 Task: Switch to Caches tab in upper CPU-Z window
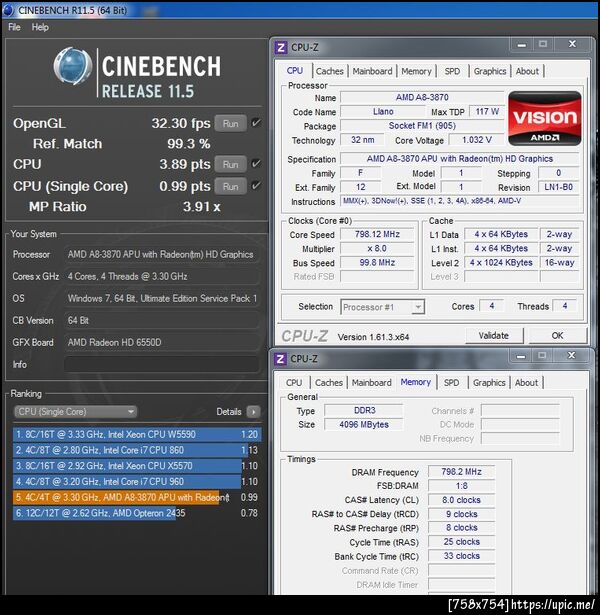(329, 71)
